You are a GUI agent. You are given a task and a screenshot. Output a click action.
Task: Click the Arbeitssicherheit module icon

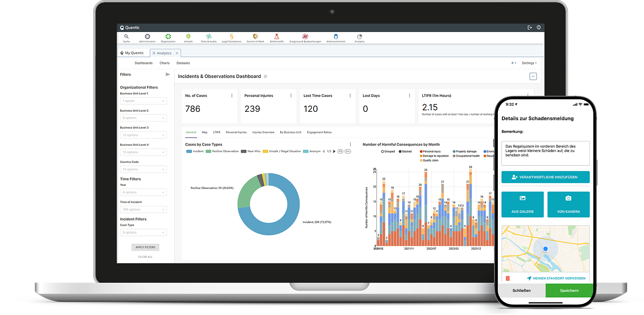336,37
